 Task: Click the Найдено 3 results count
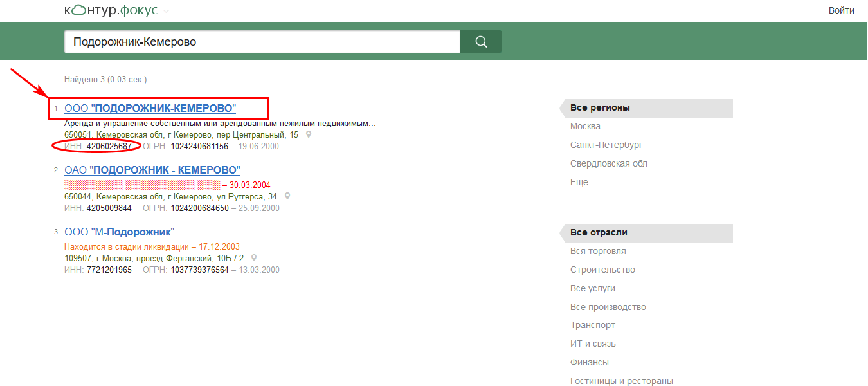(x=105, y=80)
